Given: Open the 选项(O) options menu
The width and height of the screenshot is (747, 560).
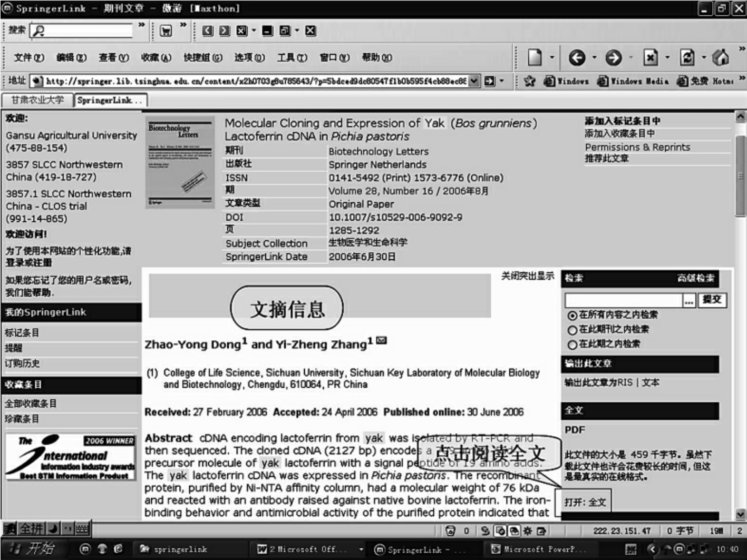Looking at the screenshot, I should tap(249, 57).
